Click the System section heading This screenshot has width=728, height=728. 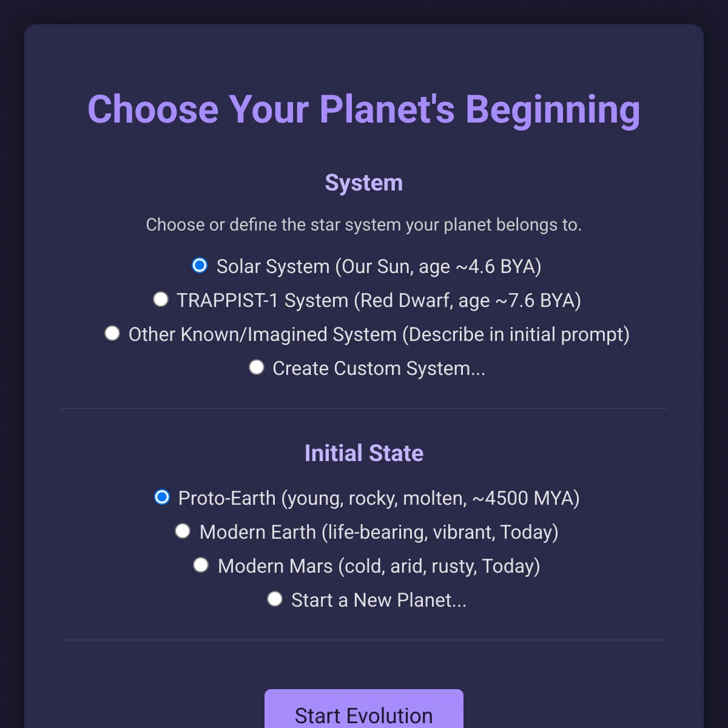pos(363,182)
